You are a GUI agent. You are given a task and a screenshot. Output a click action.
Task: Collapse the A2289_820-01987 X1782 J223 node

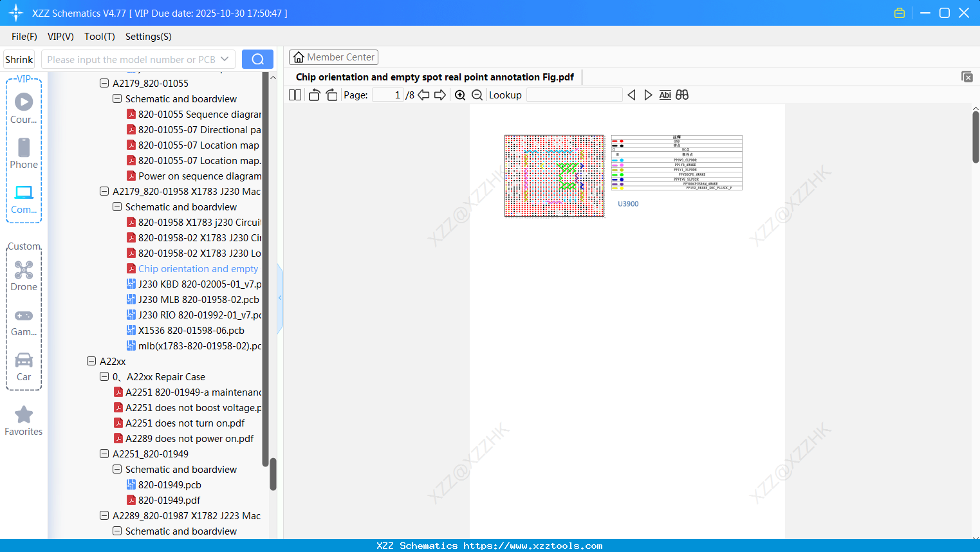pyautogui.click(x=104, y=515)
